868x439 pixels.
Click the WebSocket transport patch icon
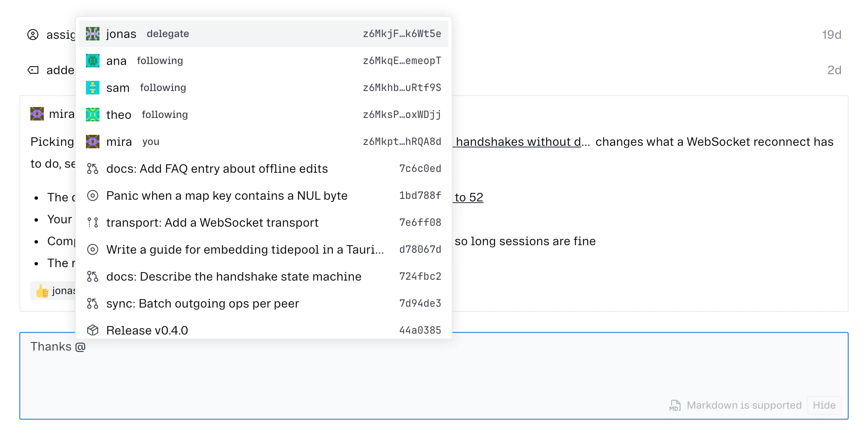[x=93, y=222]
